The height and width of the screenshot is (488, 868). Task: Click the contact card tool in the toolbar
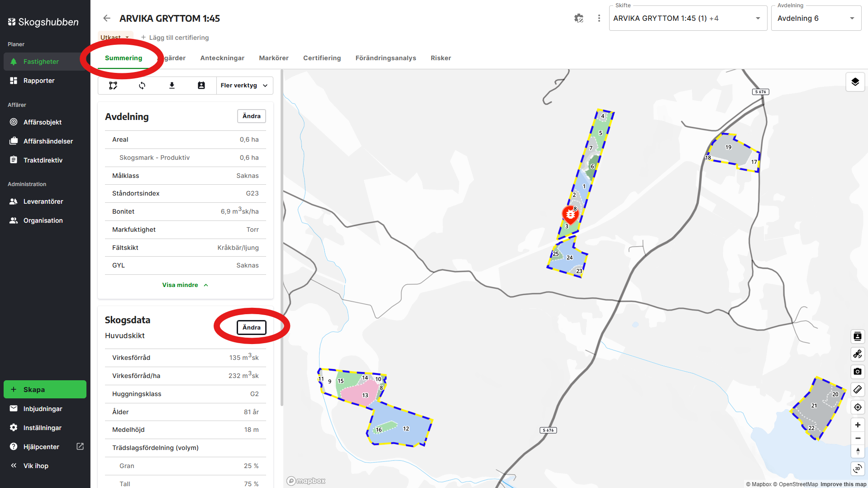pos(201,86)
